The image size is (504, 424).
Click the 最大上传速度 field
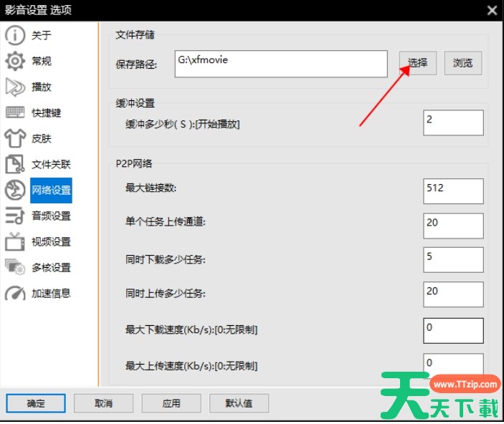pos(453,365)
